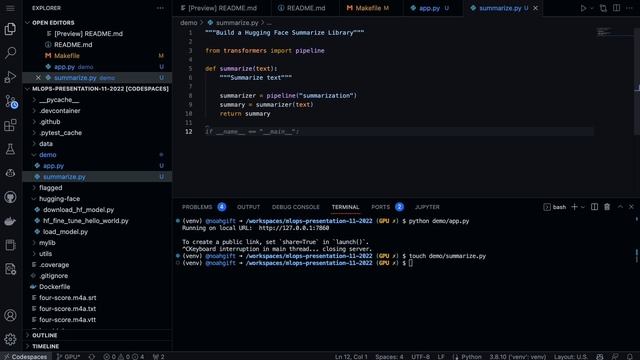
Task: Open four-score.m4a.srt file
Action: (97, 298)
